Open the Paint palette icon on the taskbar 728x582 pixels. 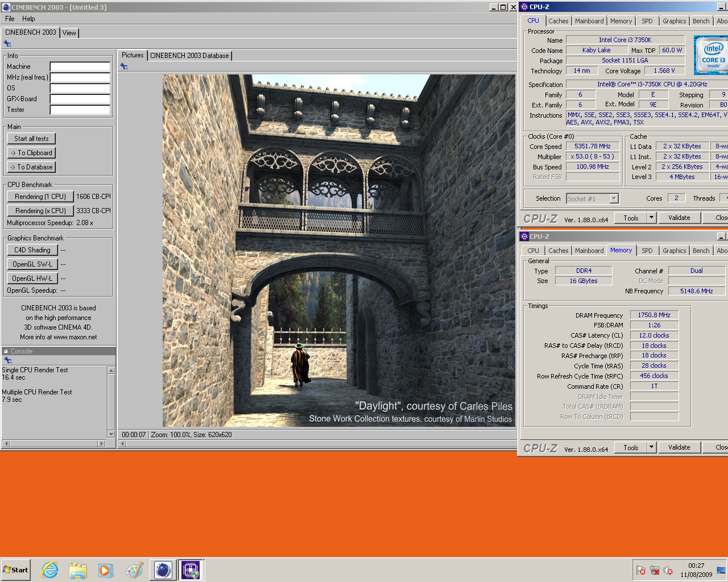(x=134, y=570)
